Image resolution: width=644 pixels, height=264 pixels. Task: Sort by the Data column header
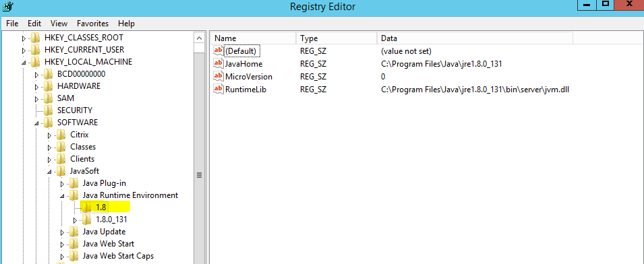pyautogui.click(x=475, y=38)
